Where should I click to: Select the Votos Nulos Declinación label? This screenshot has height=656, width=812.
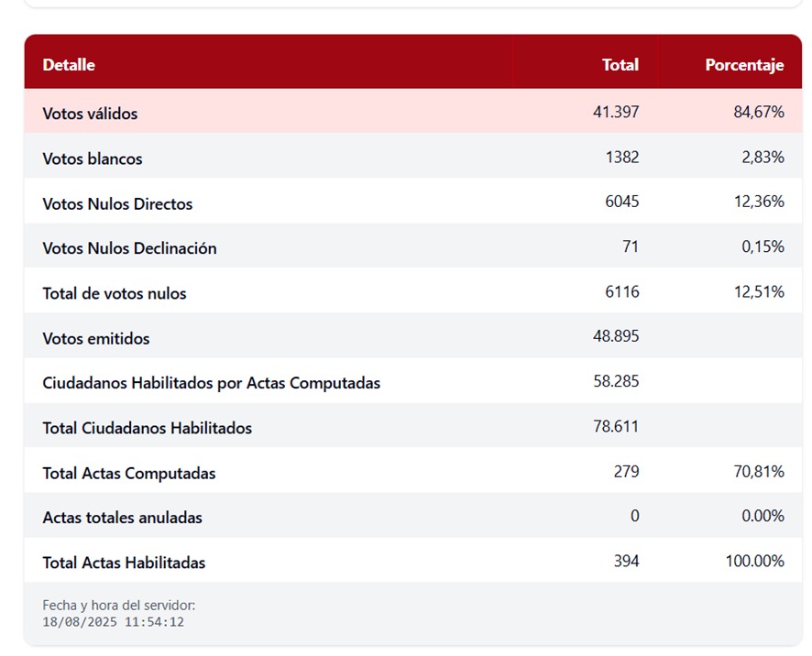[x=129, y=248]
